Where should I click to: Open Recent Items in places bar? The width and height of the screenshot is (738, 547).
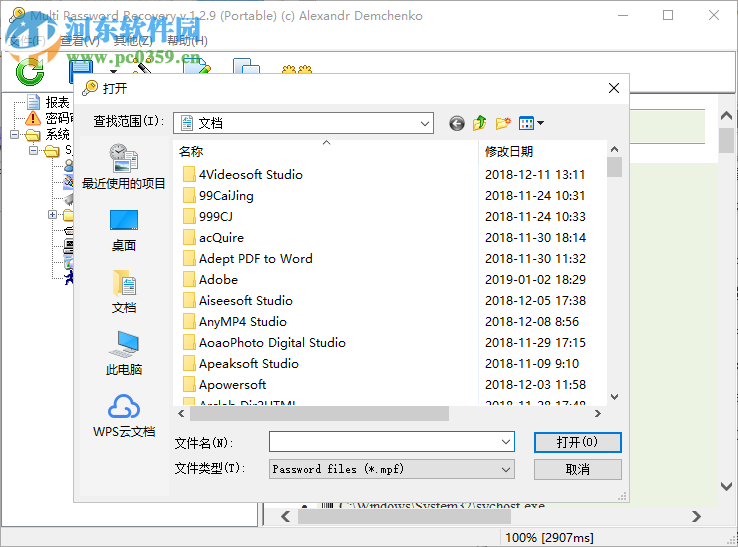(x=123, y=167)
